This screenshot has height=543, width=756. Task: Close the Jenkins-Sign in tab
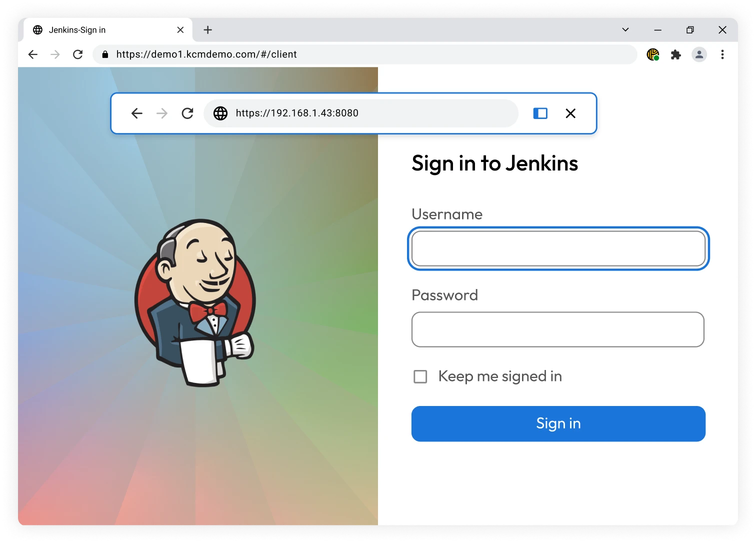coord(180,30)
